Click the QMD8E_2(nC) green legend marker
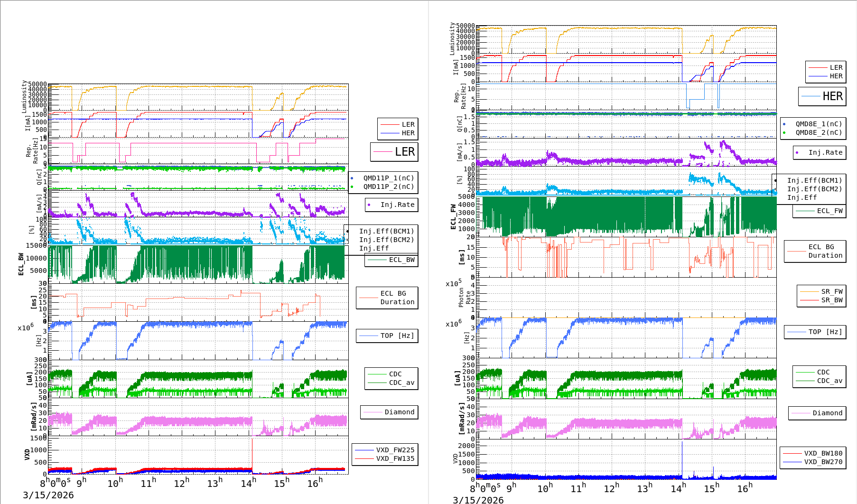 point(784,133)
